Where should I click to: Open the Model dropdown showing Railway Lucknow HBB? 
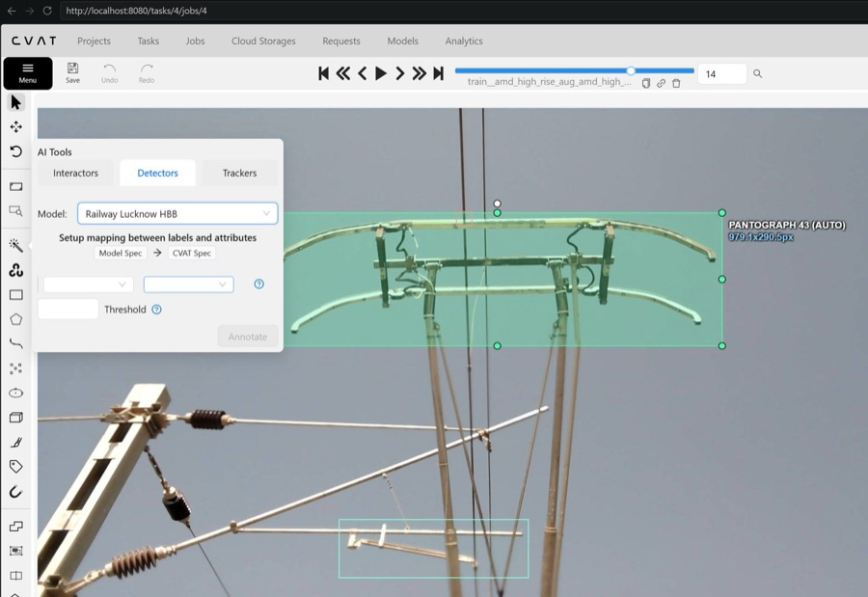pos(177,214)
